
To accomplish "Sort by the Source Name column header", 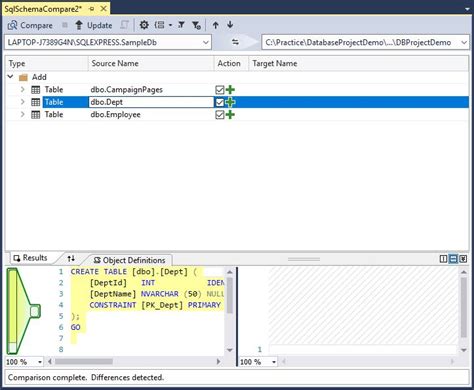I will [151, 63].
